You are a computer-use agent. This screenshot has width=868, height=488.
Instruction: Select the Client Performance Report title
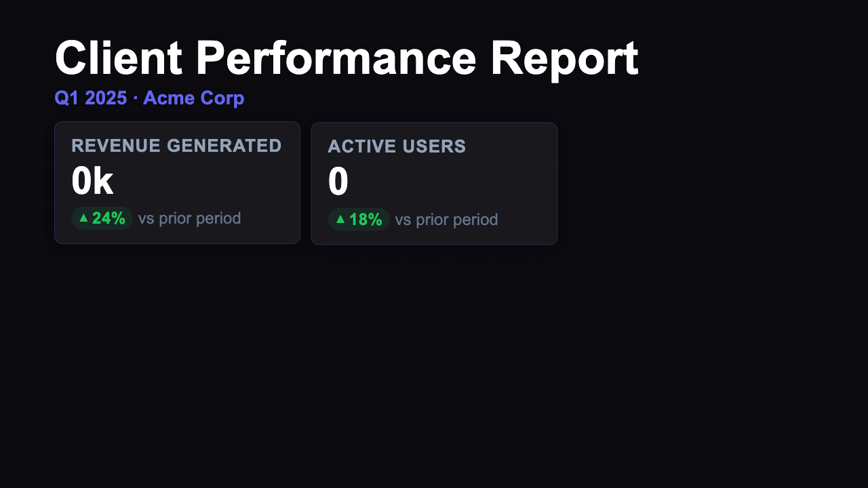coord(347,58)
